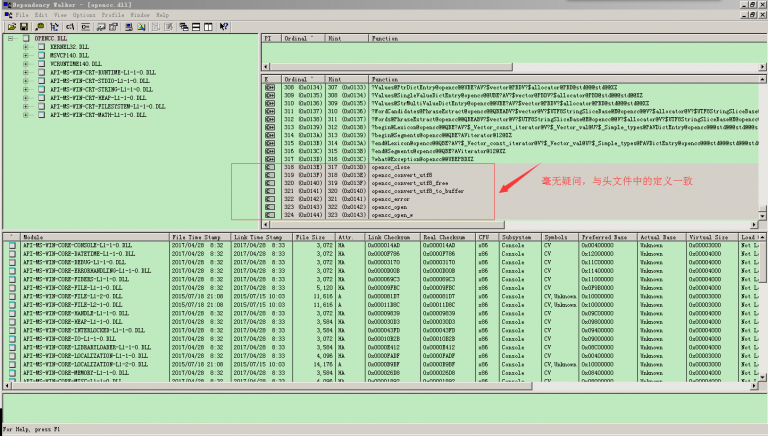The width and height of the screenshot is (768, 436).
Task: Click the Save toolbar icon
Action: click(x=23, y=26)
